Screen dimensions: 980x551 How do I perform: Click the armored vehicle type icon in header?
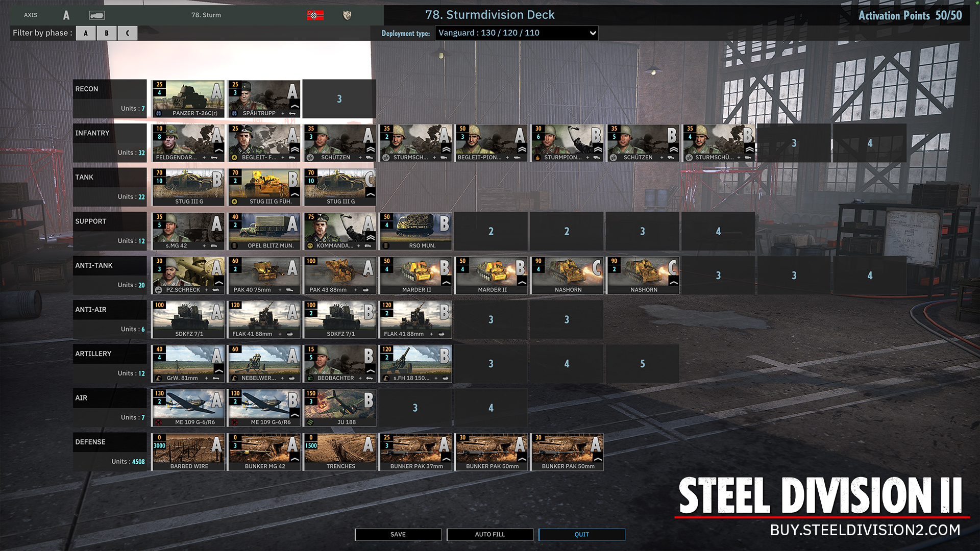click(96, 15)
